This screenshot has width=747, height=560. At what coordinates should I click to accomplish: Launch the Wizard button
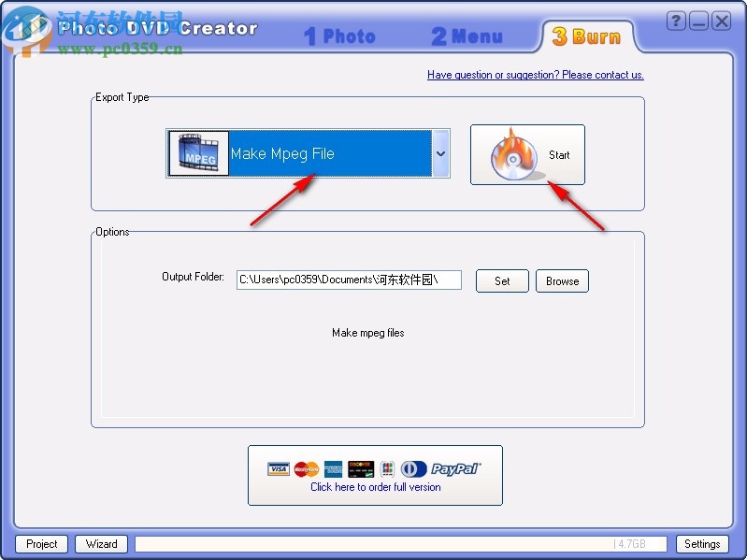pos(102,544)
